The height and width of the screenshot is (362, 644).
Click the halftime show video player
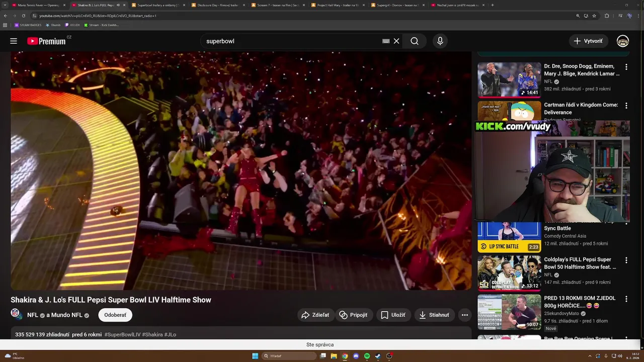point(241,170)
